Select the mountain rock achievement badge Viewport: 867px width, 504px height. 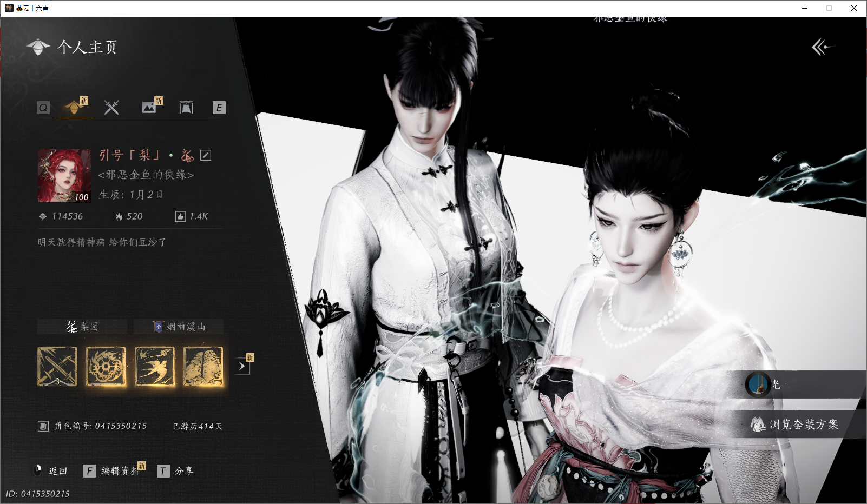coord(203,367)
